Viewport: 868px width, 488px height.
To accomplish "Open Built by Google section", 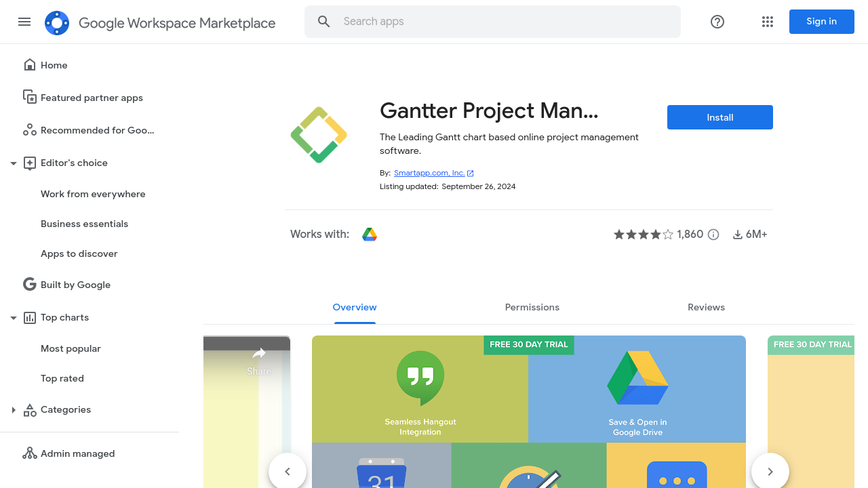I will pos(75,285).
